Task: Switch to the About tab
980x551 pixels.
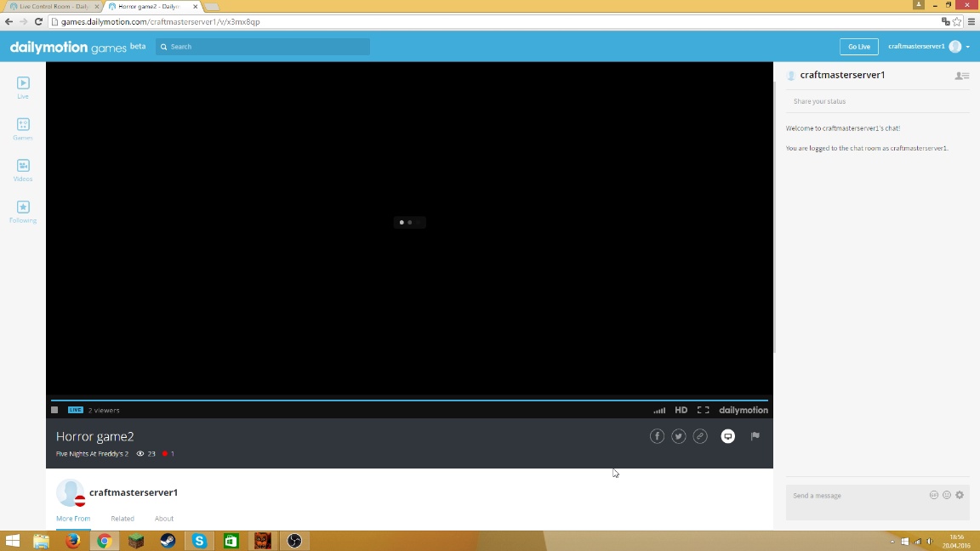Action: coord(164,519)
